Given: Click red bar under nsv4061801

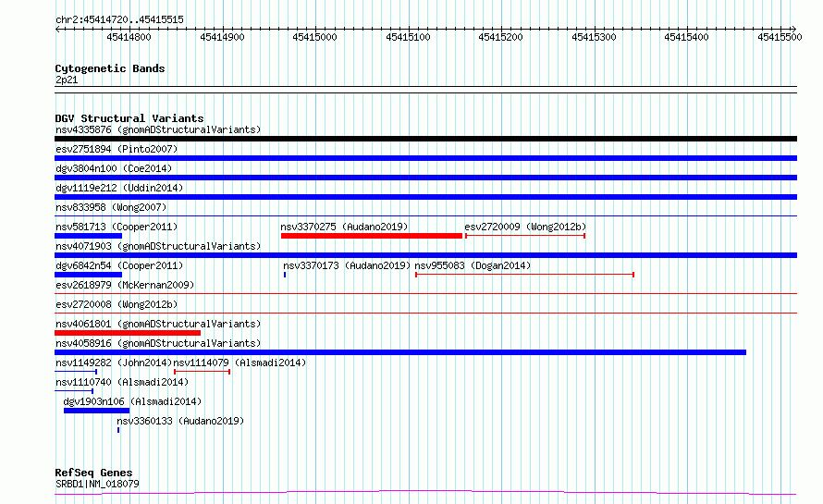Looking at the screenshot, I should [128, 333].
